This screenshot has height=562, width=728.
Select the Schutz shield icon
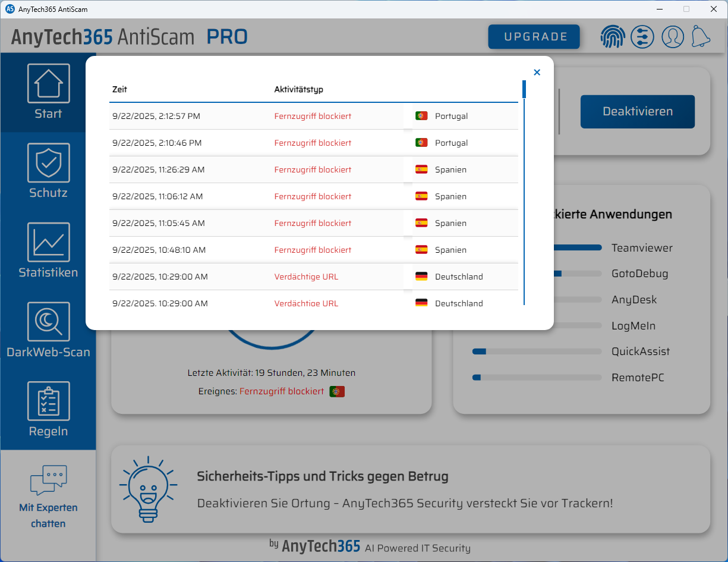(x=48, y=163)
